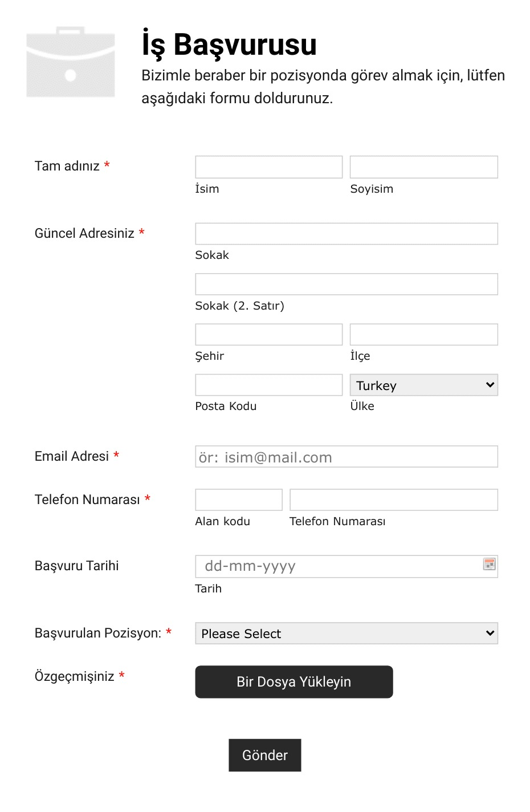Click the Telefon Numarası number field
The image size is (530, 812).
[x=394, y=500]
